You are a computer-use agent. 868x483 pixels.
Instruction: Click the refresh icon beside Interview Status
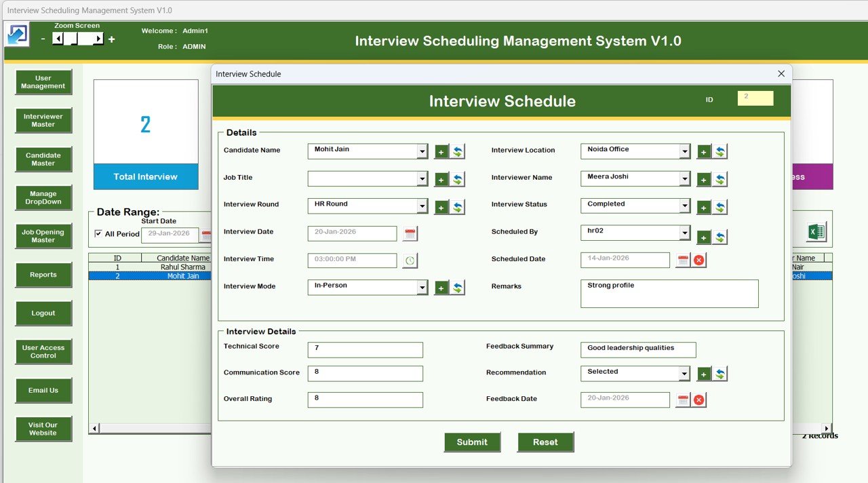pyautogui.click(x=720, y=205)
